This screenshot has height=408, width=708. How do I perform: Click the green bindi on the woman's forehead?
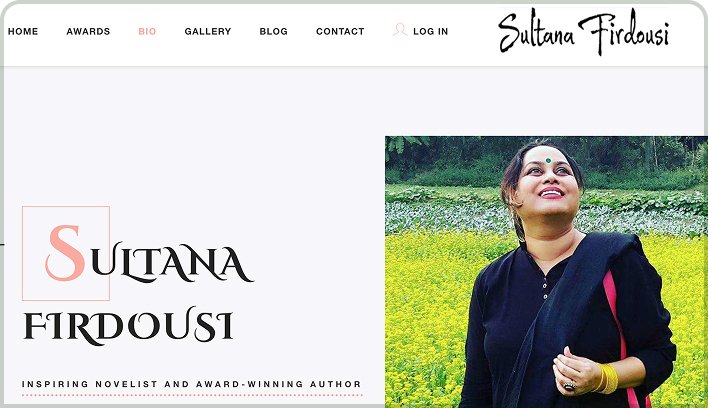click(548, 160)
